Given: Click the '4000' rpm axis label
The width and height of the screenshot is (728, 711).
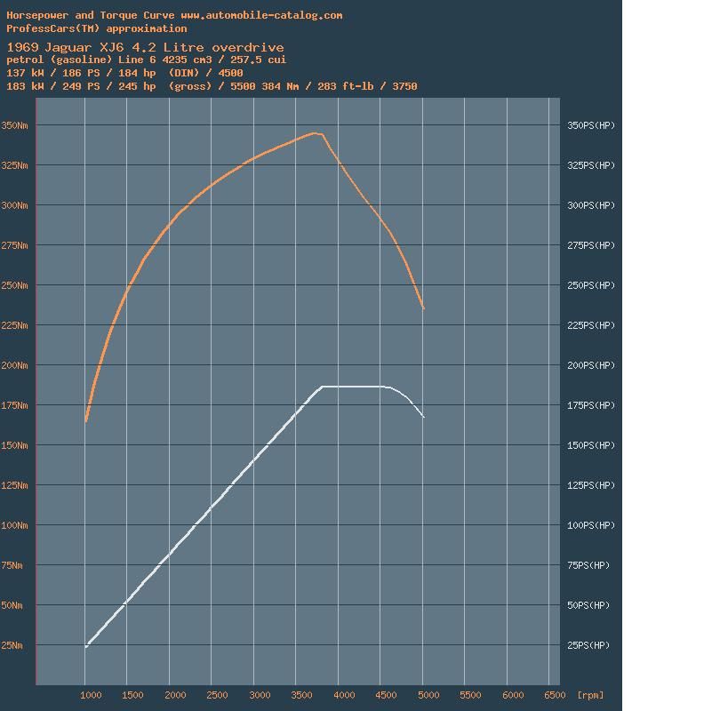Looking at the screenshot, I should (x=345, y=695).
